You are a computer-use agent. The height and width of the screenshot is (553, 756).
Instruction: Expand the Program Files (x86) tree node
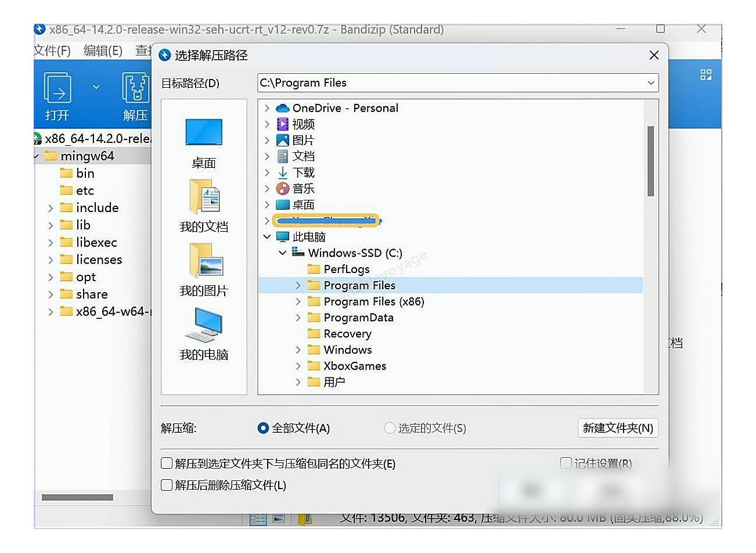point(297,301)
